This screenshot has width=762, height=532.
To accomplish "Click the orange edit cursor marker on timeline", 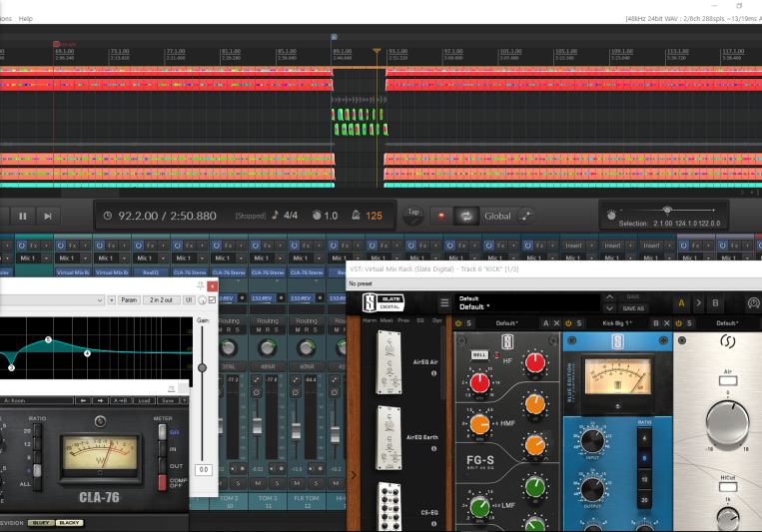I will tap(377, 51).
